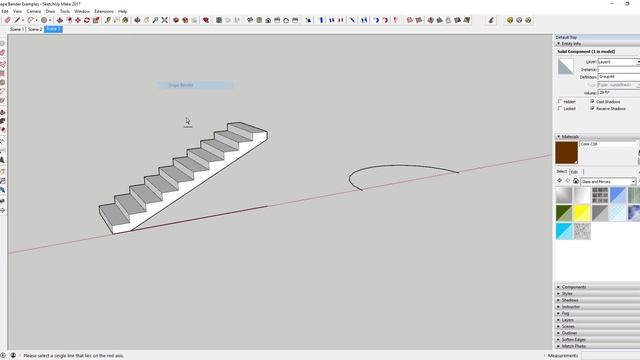
Task: Select the Eraser tool in top toolbar
Action: click(7, 20)
